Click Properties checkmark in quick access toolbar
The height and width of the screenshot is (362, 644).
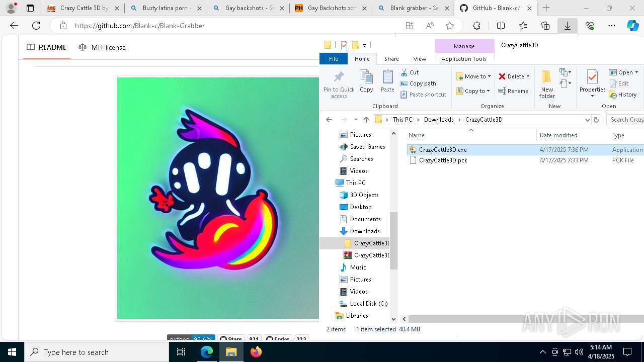[344, 45]
